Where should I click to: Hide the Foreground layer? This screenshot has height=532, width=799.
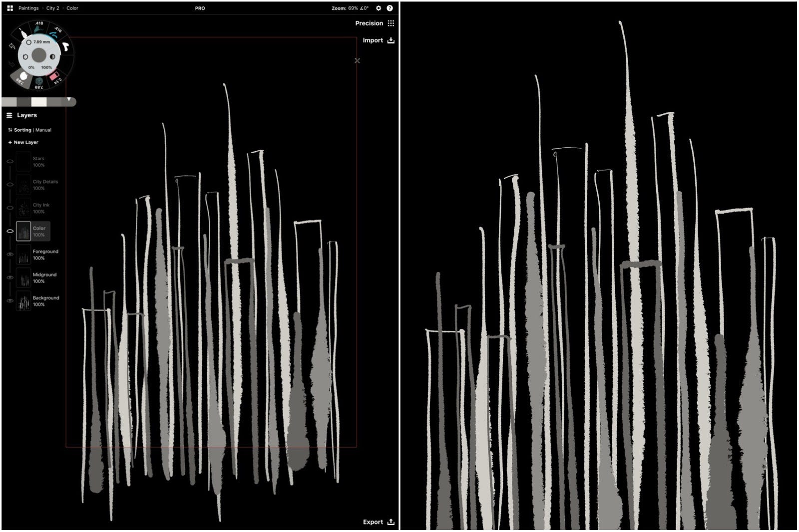[x=10, y=255]
